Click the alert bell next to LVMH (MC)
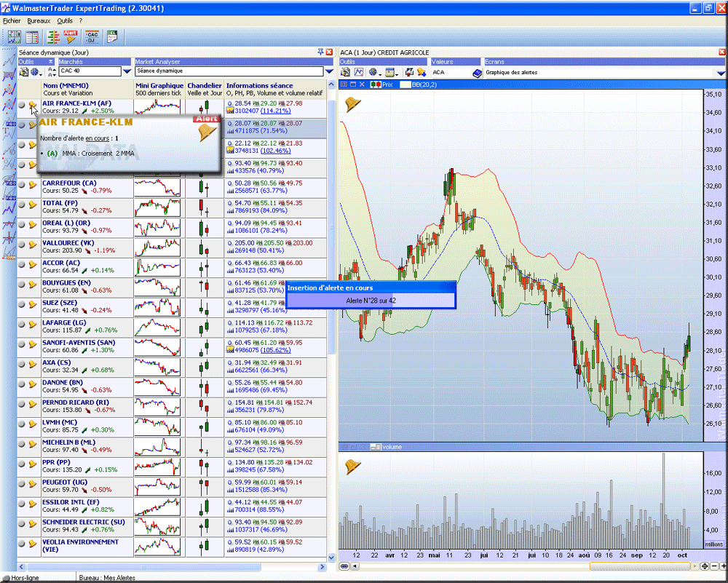 click(x=33, y=424)
